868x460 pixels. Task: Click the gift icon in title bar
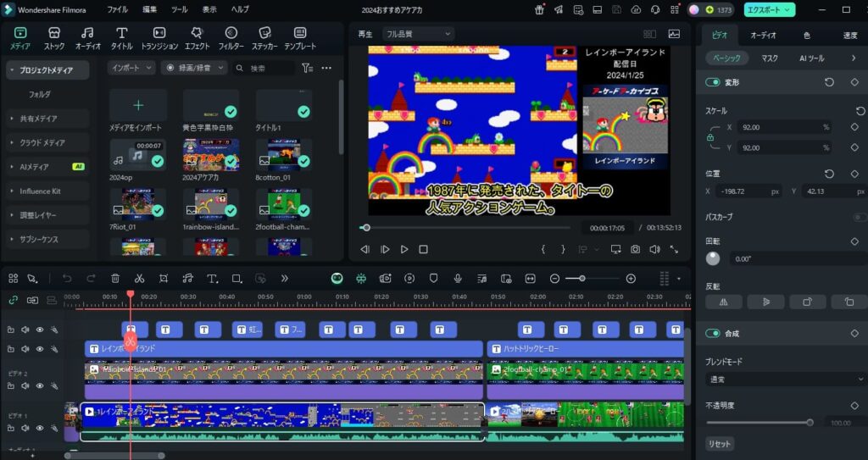540,10
